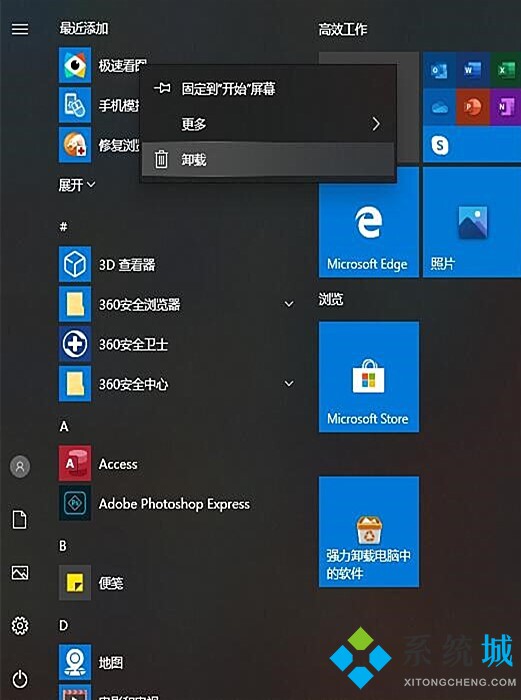Image resolution: width=521 pixels, height=700 pixels.
Task: Click the Power button icon
Action: point(20,679)
